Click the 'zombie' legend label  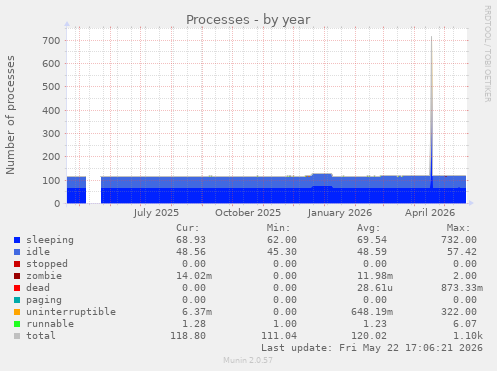coord(44,276)
